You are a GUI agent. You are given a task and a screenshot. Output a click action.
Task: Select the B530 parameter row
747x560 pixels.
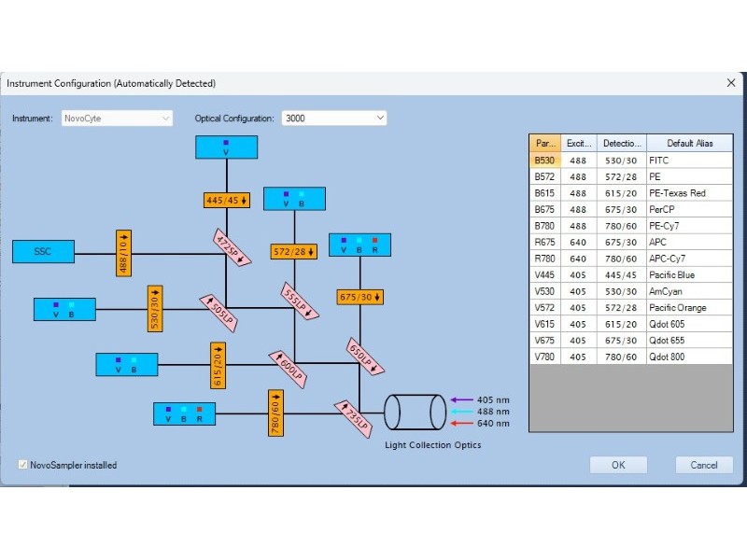pyautogui.click(x=544, y=161)
